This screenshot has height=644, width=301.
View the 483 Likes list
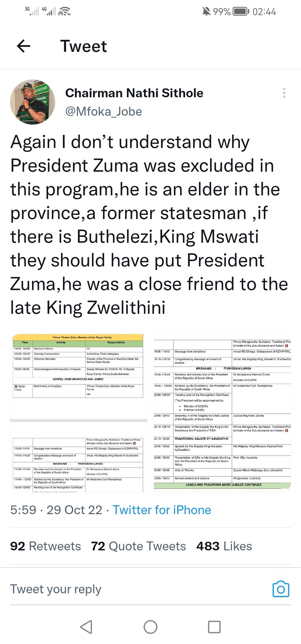[x=224, y=546]
